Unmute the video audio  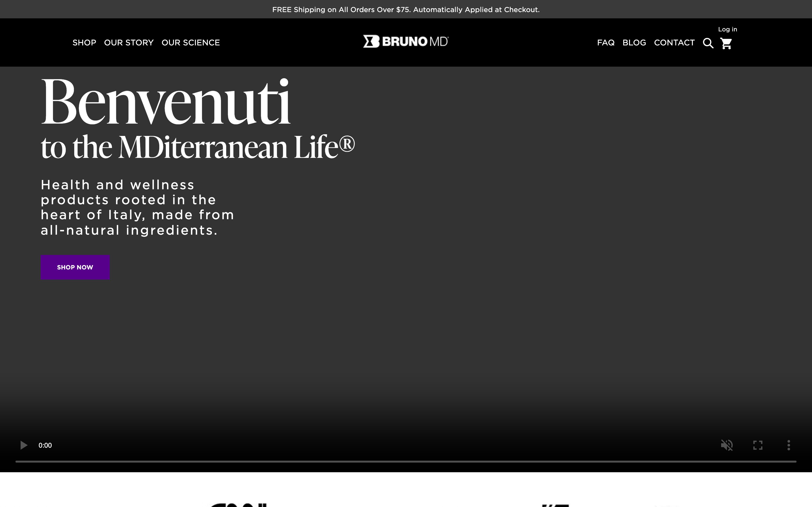tap(727, 445)
